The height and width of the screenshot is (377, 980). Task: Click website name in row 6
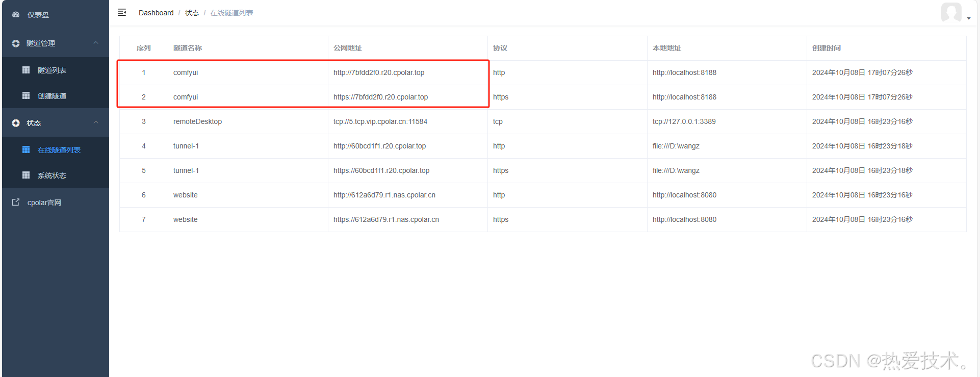(x=186, y=195)
